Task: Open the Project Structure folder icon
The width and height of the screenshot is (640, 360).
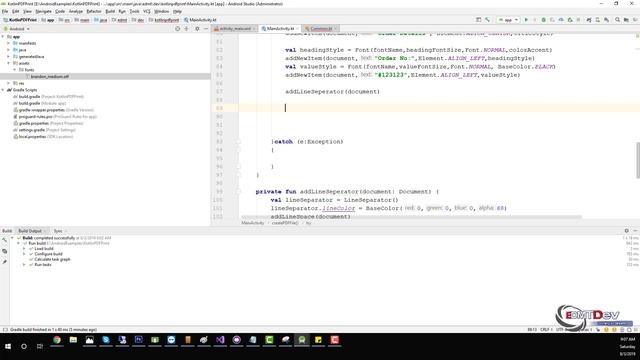Action: (626, 20)
